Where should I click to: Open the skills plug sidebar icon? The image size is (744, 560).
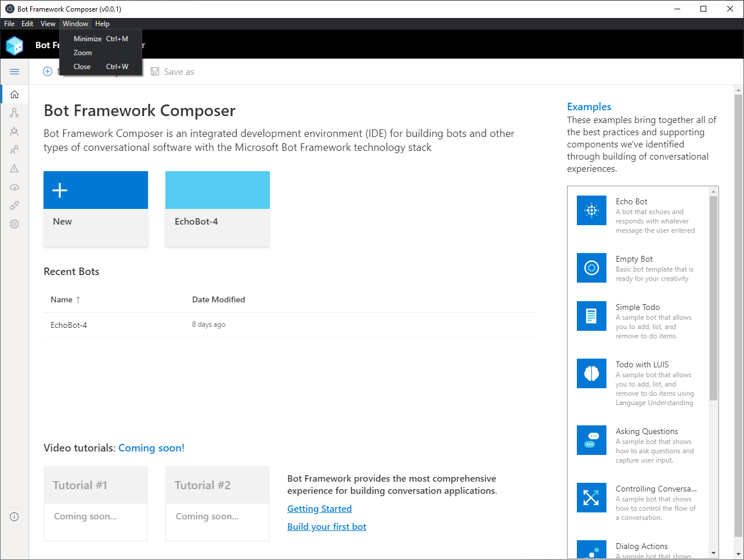[x=15, y=205]
